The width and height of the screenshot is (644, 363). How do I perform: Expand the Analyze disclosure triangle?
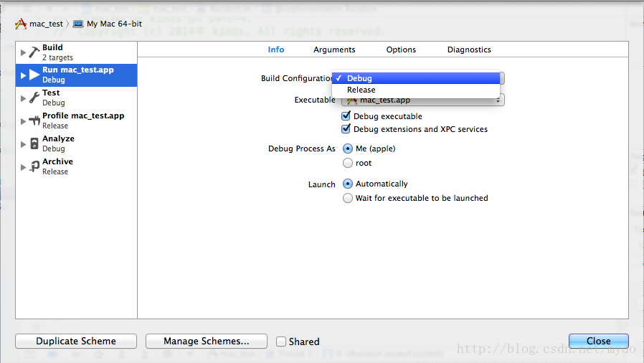(x=23, y=144)
